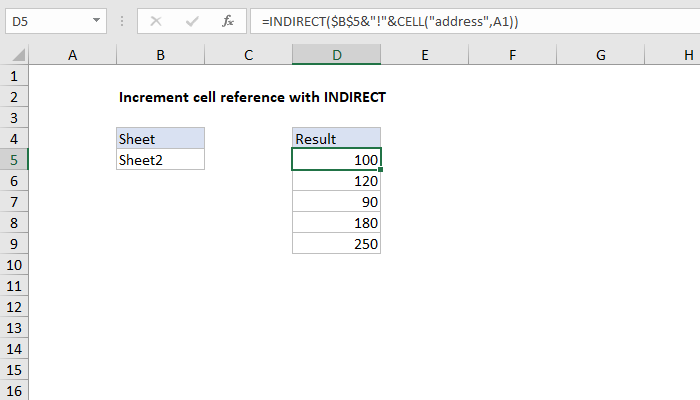Select row 5 header
700x400 pixels.
tap(14, 159)
